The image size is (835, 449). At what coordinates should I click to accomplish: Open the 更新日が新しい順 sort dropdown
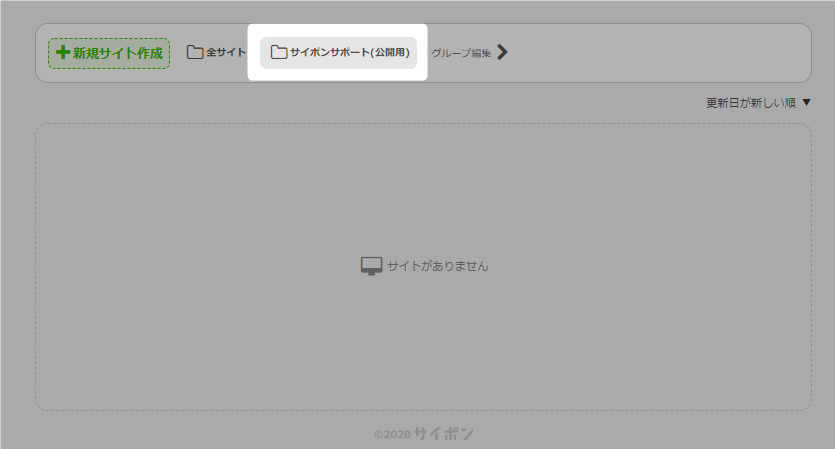[x=758, y=103]
